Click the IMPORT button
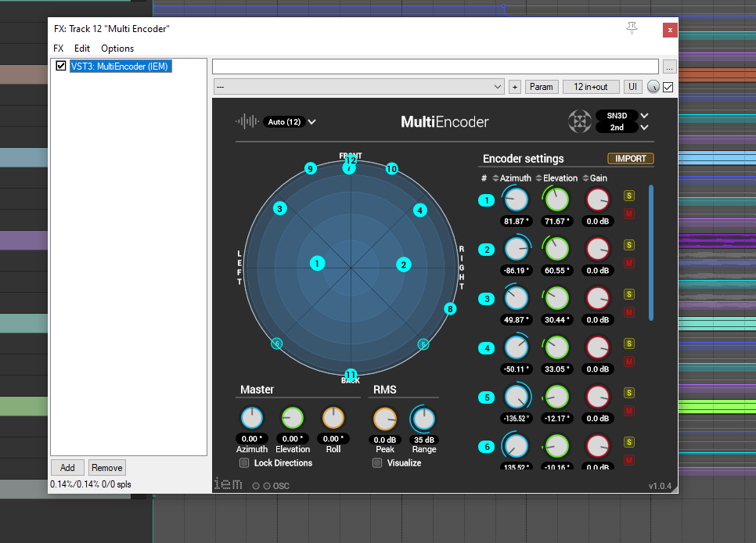The width and height of the screenshot is (756, 543). (x=630, y=159)
